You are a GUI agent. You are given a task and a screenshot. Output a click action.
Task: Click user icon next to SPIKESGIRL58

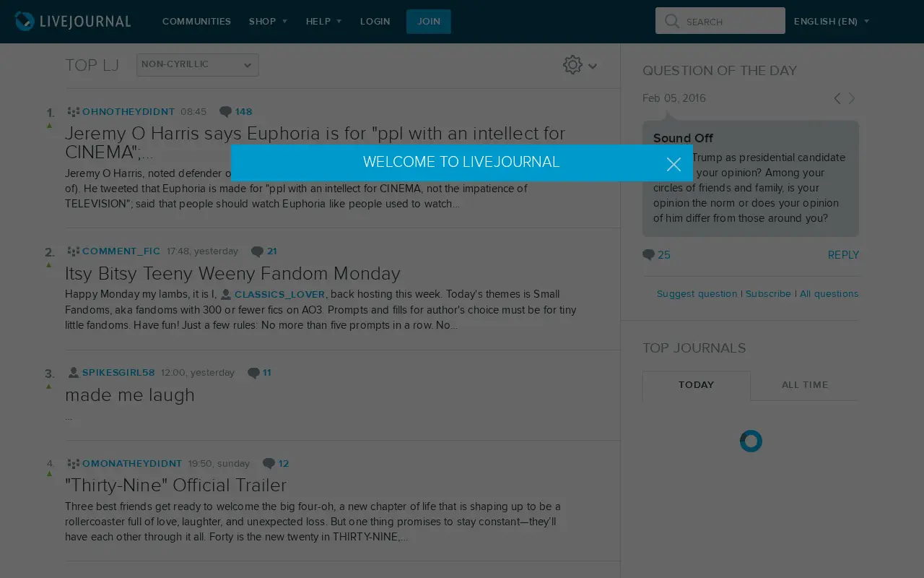pyautogui.click(x=73, y=373)
